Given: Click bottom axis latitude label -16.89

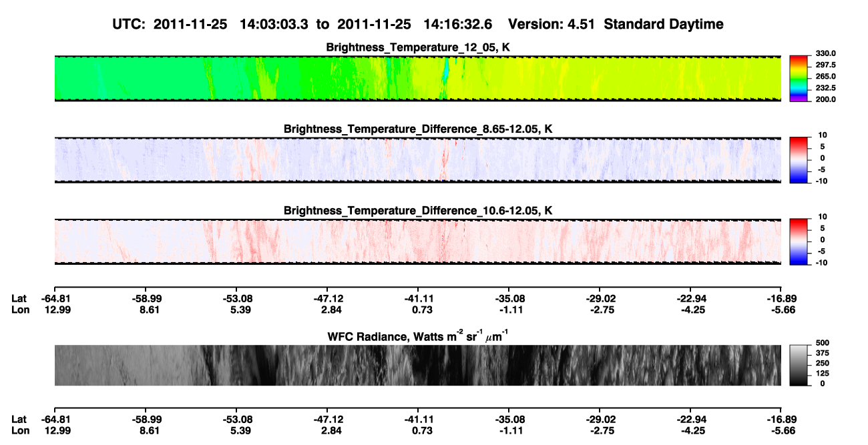Looking at the screenshot, I should pos(782,419).
